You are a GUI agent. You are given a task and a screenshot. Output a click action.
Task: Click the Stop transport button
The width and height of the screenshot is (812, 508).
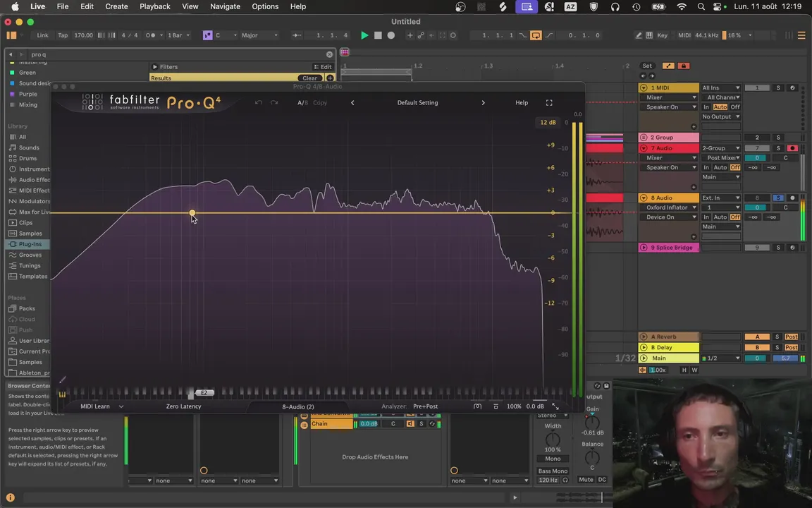[x=378, y=35]
